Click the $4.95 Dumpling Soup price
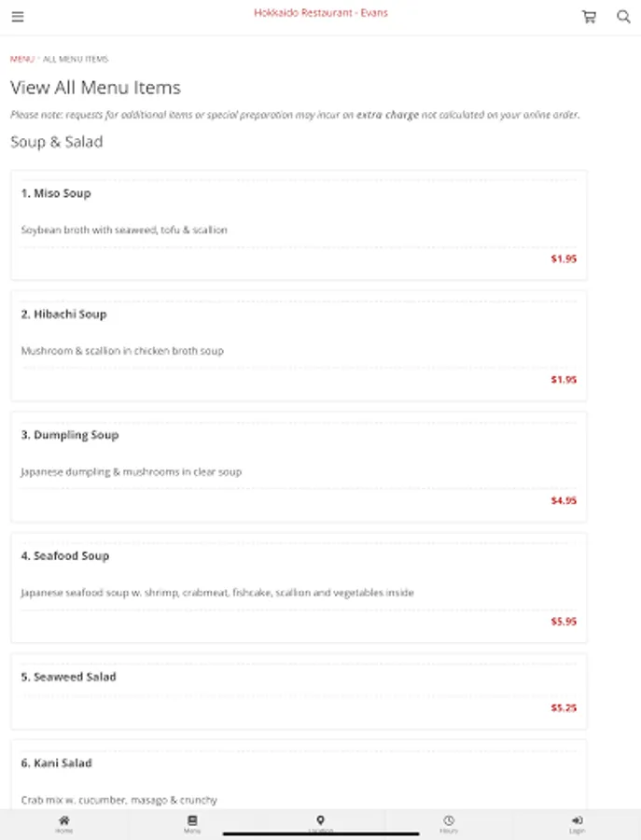The height and width of the screenshot is (840, 641). tap(564, 500)
